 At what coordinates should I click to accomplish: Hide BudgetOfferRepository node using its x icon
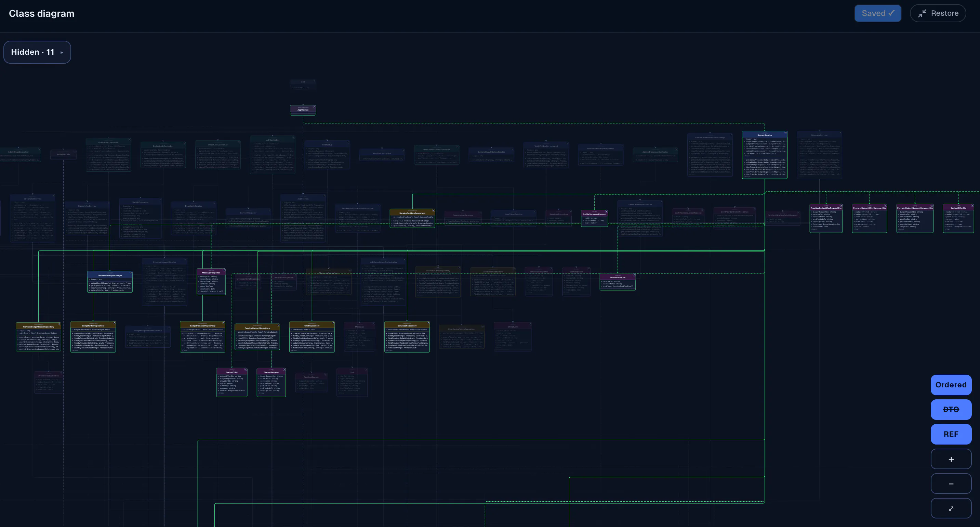[114, 323]
